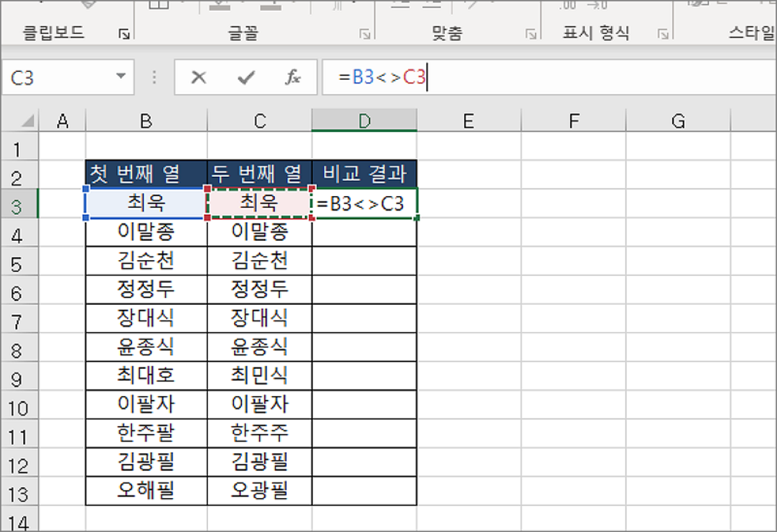The image size is (777, 532).
Task: Click header cell 비교 결과
Action: pos(364,174)
